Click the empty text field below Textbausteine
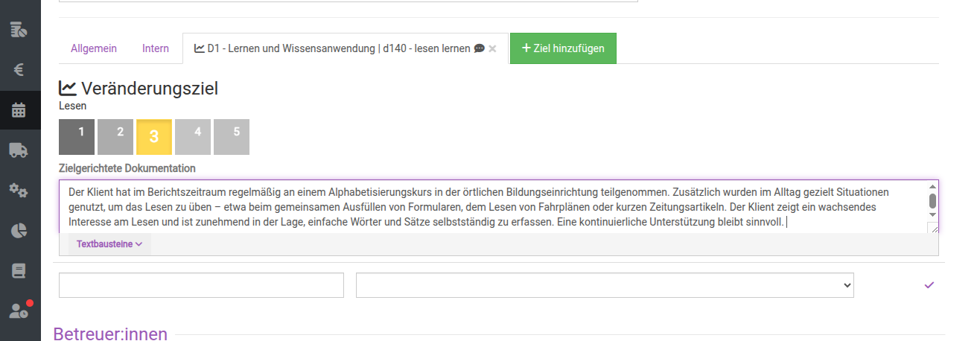 (x=201, y=285)
